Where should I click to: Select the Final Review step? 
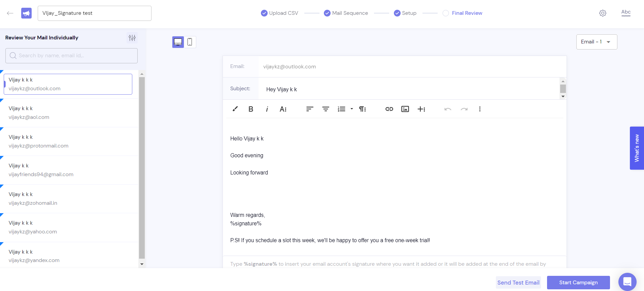(462, 13)
